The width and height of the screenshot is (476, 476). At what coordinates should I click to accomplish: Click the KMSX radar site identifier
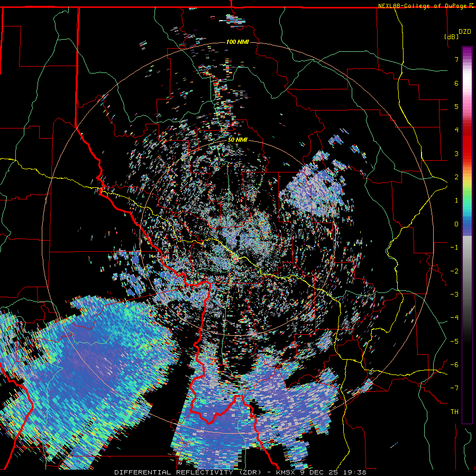[287, 472]
